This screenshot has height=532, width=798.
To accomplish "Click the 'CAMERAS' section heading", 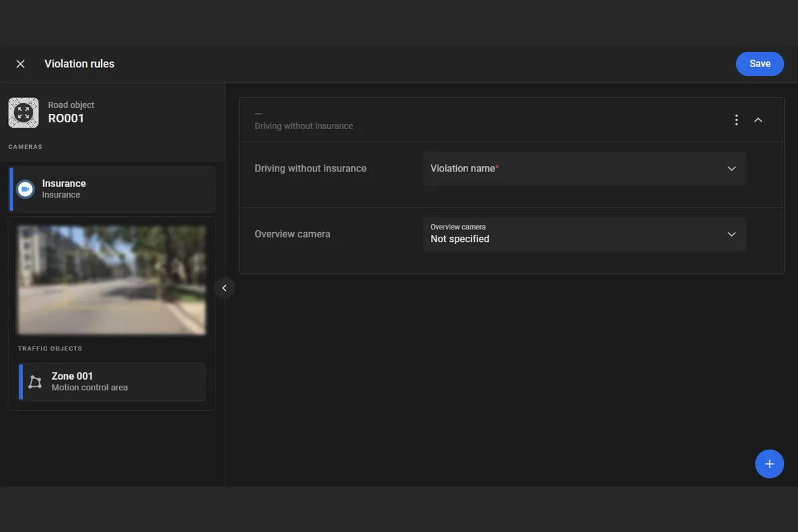I will [x=25, y=146].
